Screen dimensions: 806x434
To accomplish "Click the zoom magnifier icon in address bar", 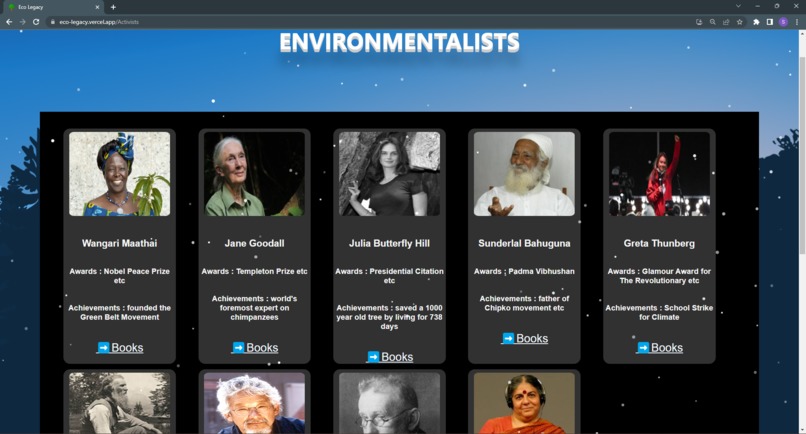I will [712, 22].
